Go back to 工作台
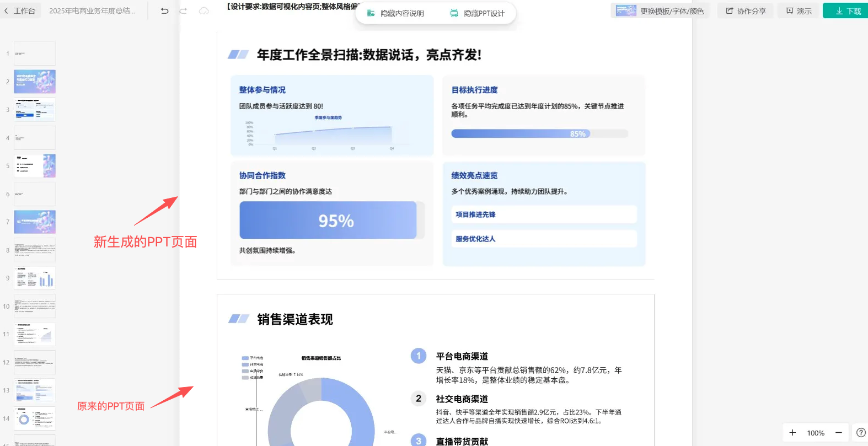868x446 pixels. (20, 10)
